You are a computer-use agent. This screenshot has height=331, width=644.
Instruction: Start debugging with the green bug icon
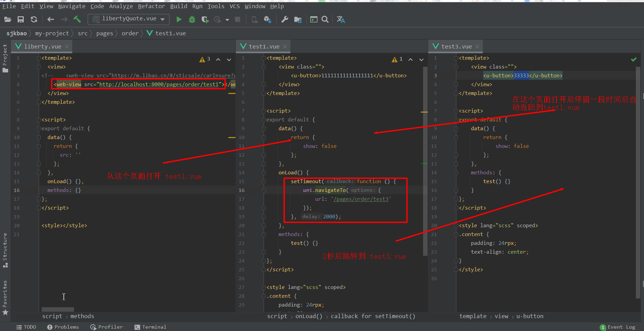(192, 19)
